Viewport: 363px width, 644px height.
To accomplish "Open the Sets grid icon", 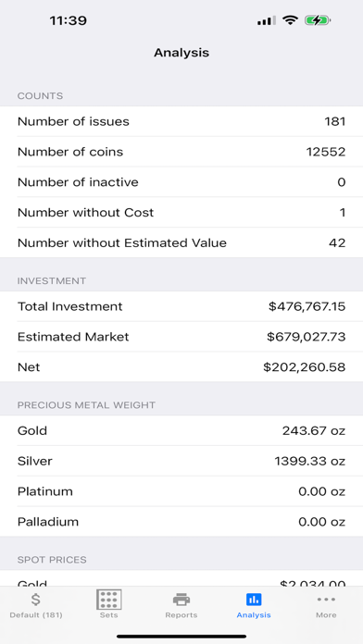I will [109, 600].
